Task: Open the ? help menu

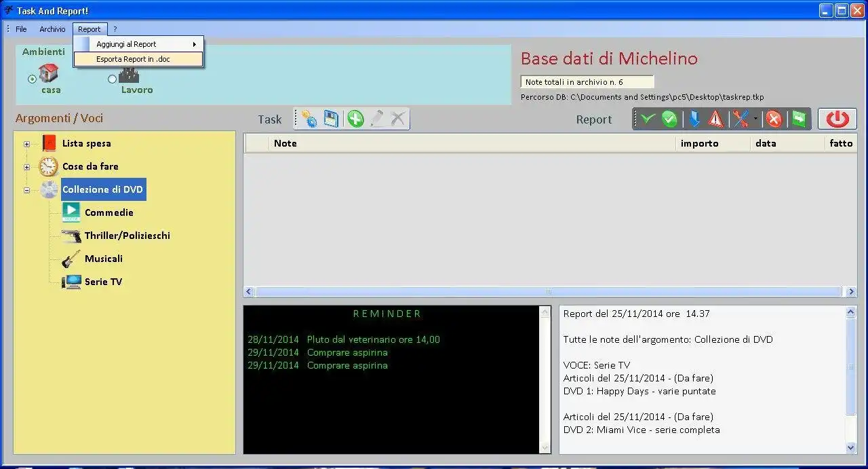Action: 115,29
